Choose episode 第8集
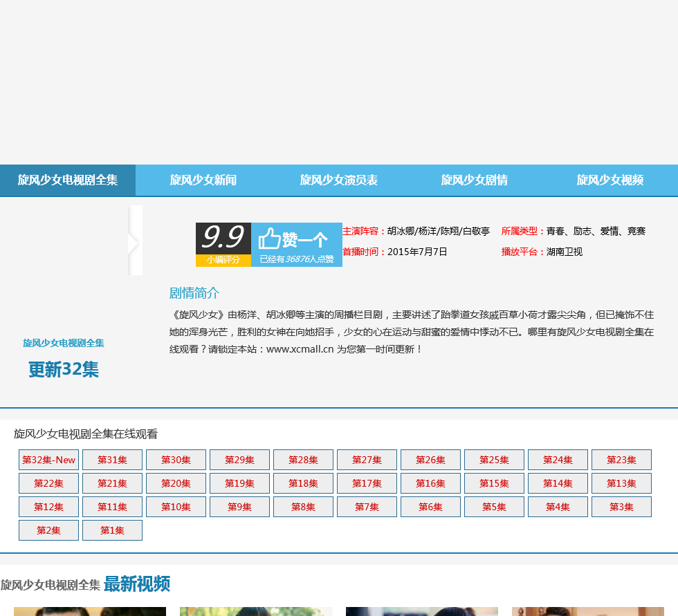The width and height of the screenshot is (678, 616). (303, 507)
